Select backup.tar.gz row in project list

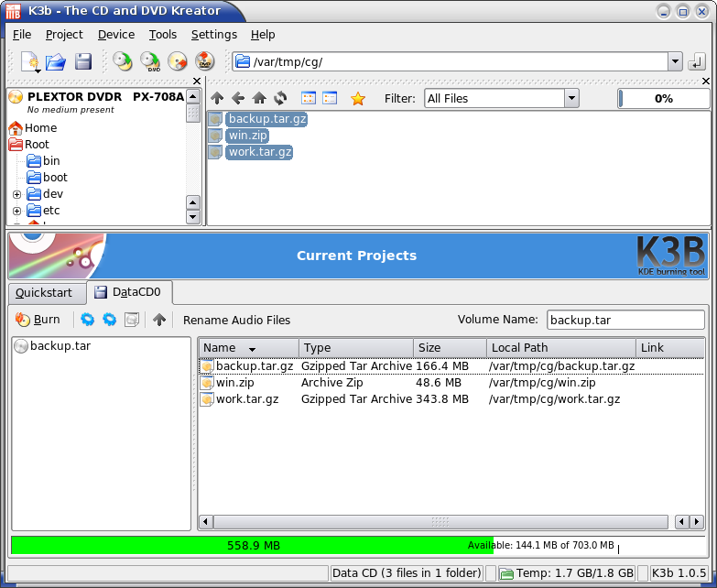(451, 366)
